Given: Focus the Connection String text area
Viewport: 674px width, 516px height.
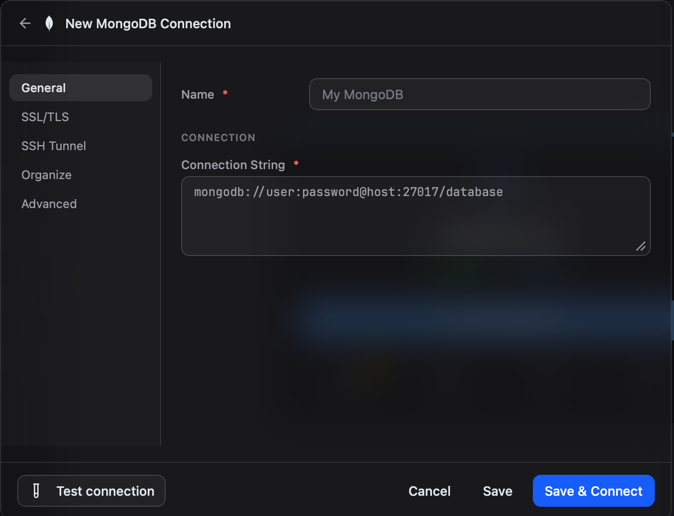Looking at the screenshot, I should coord(416,216).
